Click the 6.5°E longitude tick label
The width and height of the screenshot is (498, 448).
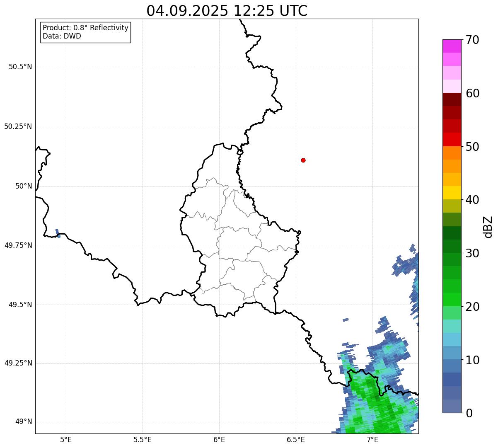[x=296, y=439]
